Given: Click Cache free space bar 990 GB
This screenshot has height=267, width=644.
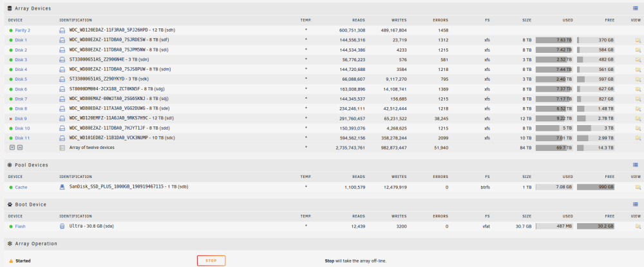Looking at the screenshot, I should (x=596, y=187).
